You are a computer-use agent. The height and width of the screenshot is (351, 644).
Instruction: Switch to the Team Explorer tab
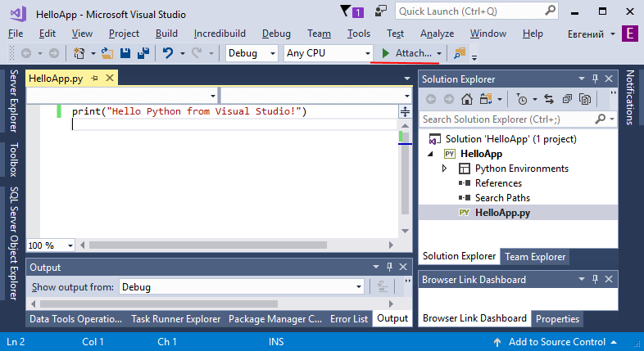pos(535,257)
